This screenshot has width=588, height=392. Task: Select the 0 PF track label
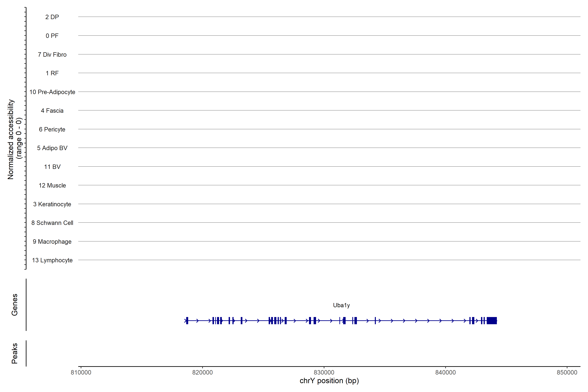[52, 36]
